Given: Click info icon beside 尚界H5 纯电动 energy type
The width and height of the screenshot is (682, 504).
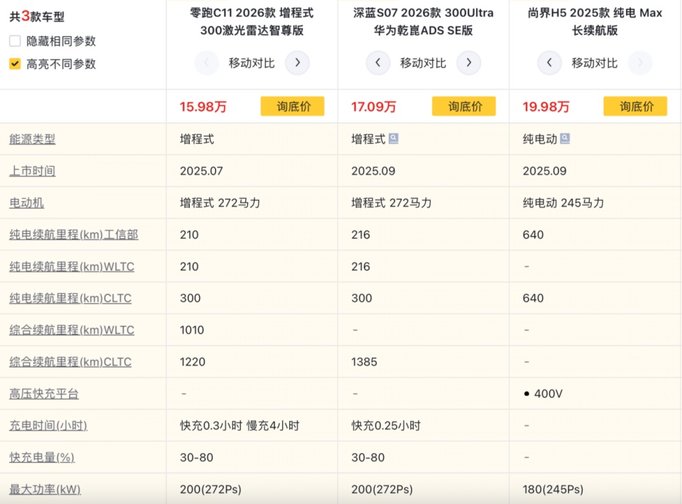Looking at the screenshot, I should tap(565, 139).
